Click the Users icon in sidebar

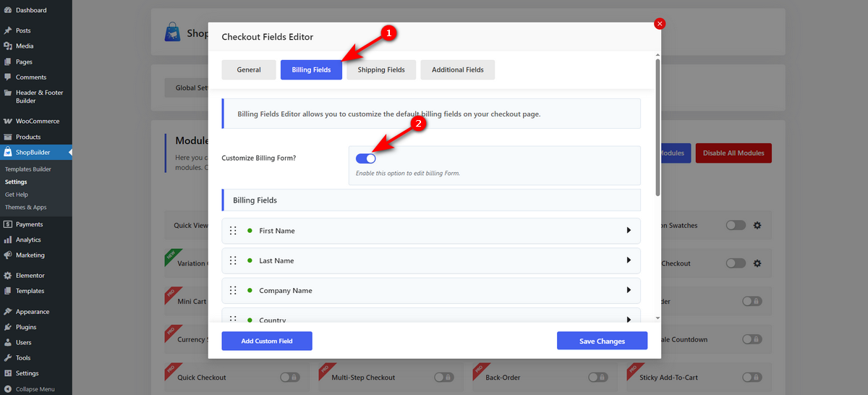click(x=7, y=342)
